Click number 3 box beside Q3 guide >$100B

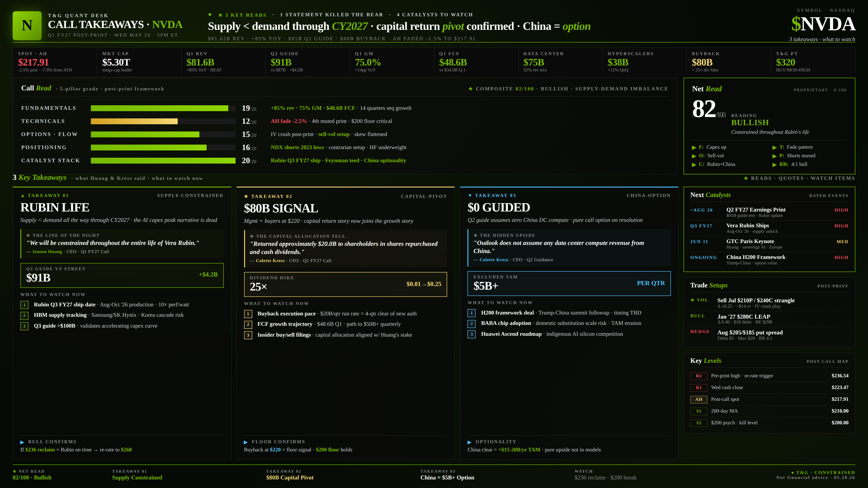point(24,326)
